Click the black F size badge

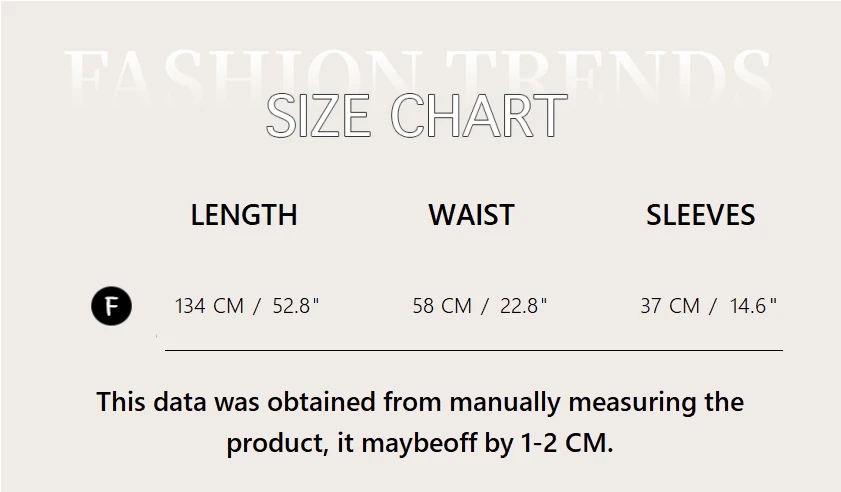[112, 306]
